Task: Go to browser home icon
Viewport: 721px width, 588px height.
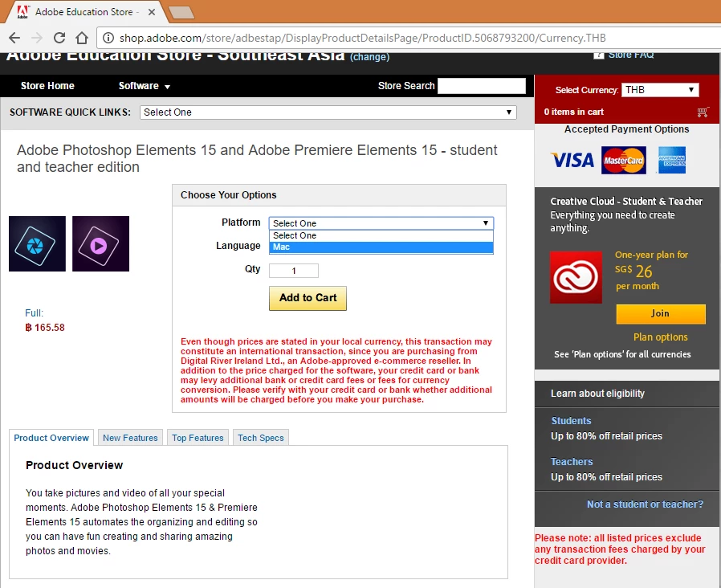Action: coord(82,38)
